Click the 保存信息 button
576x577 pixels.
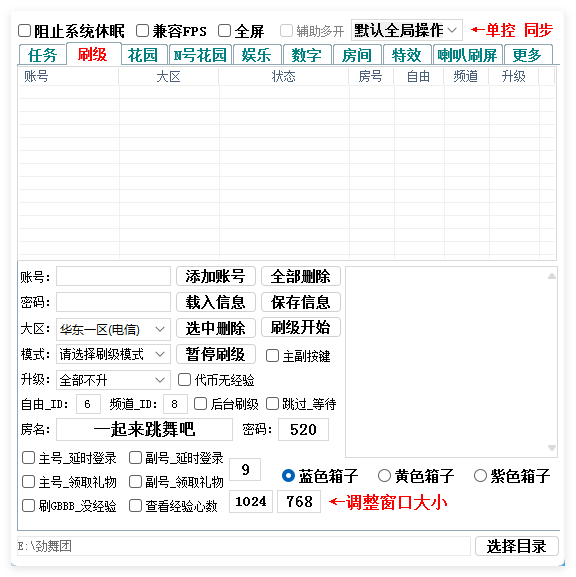301,302
